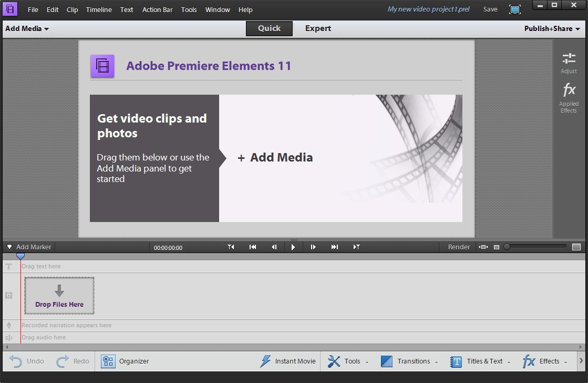588x383 pixels.
Task: Click the Add Media link in preview
Action: pos(275,157)
